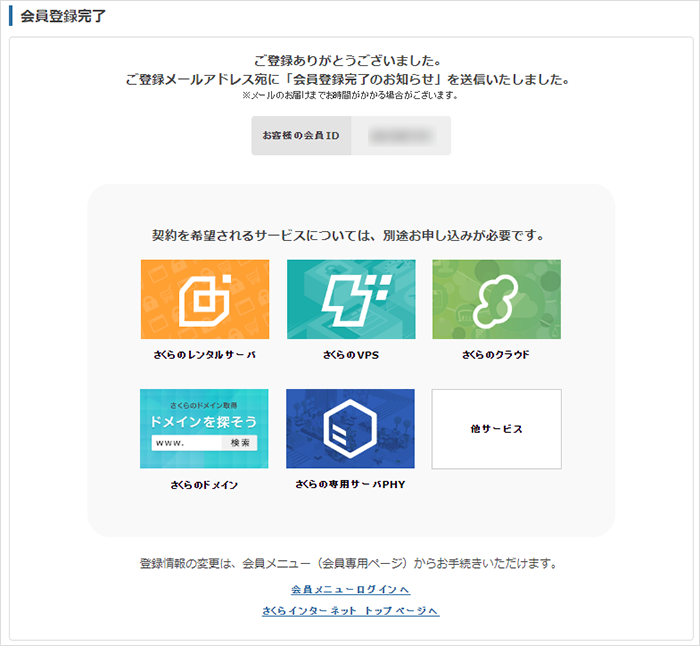
Task: Click the さくらのドメイン caption below banner
Action: click(205, 485)
